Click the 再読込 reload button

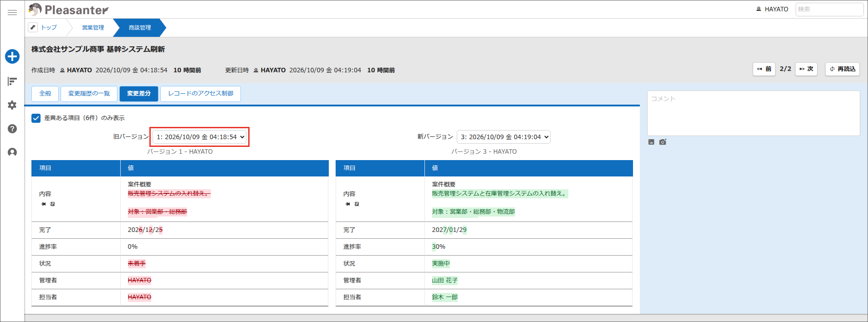(x=842, y=69)
